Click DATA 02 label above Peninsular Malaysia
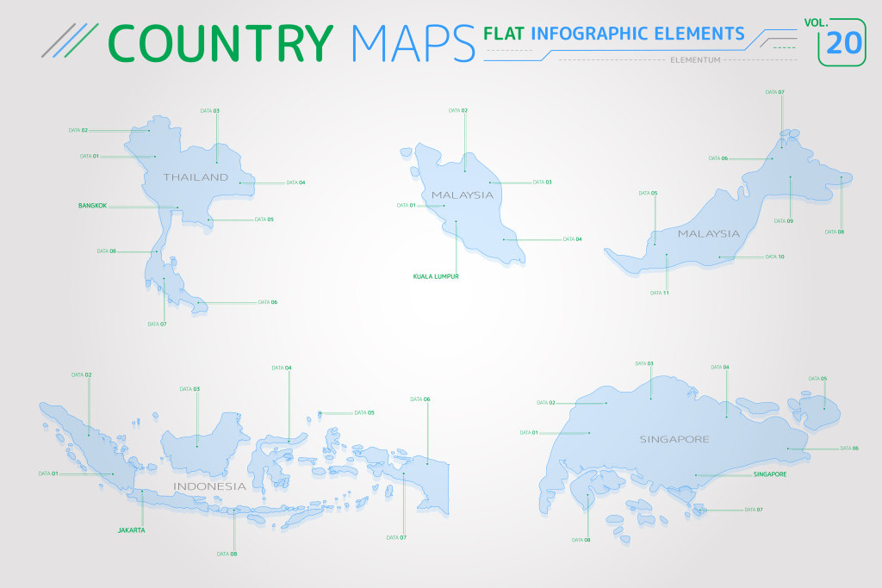The width and height of the screenshot is (882, 588). (x=458, y=110)
